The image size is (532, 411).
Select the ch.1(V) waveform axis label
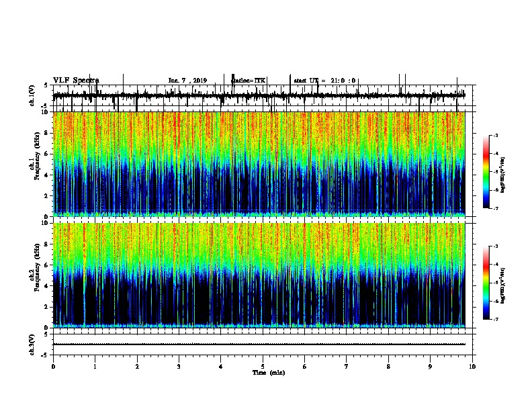(32, 95)
